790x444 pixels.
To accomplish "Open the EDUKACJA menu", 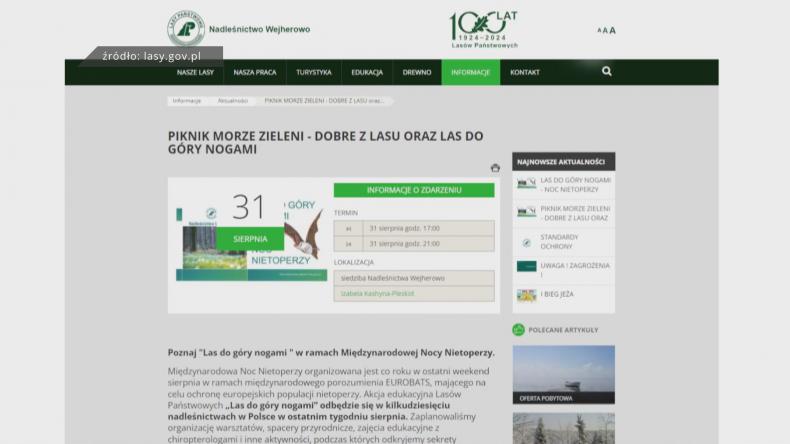I will click(x=367, y=72).
